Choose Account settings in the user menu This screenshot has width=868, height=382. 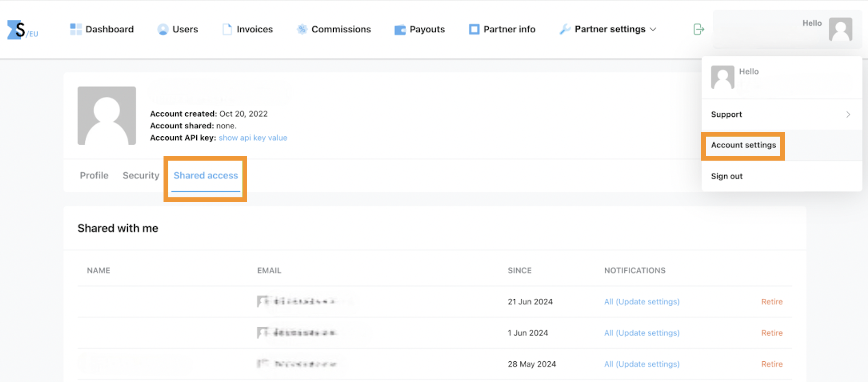point(743,145)
